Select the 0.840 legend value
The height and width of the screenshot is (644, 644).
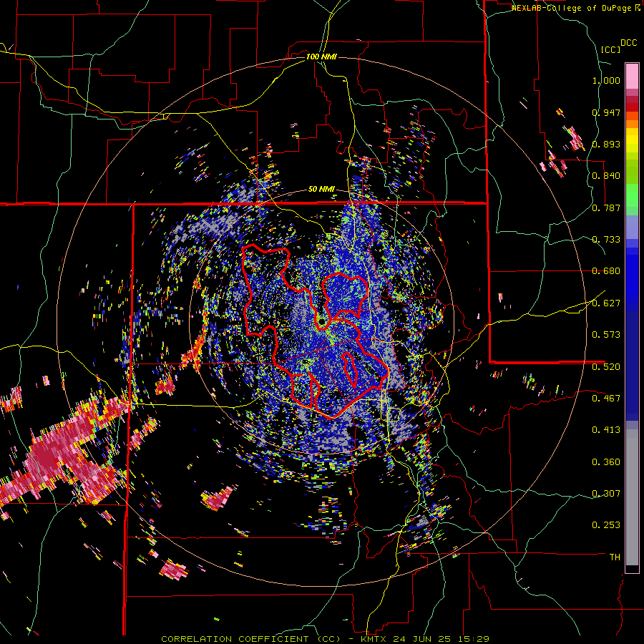point(606,176)
